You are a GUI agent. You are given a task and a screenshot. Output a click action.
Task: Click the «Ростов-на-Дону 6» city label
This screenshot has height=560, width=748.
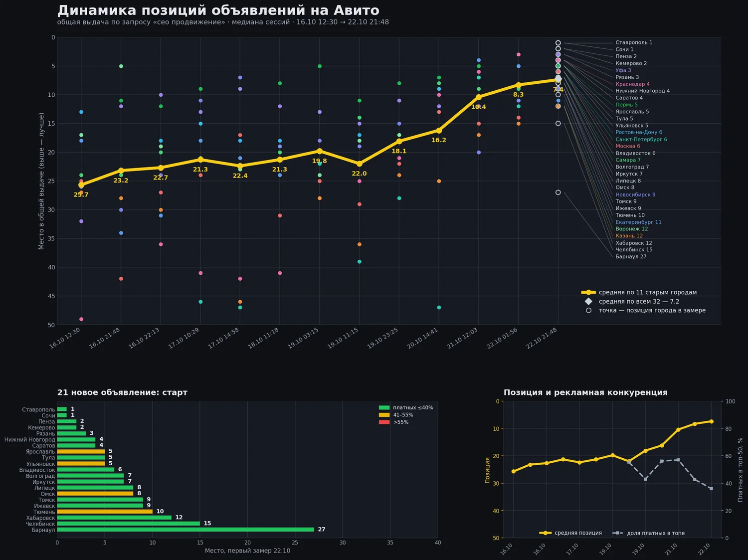[x=639, y=132]
